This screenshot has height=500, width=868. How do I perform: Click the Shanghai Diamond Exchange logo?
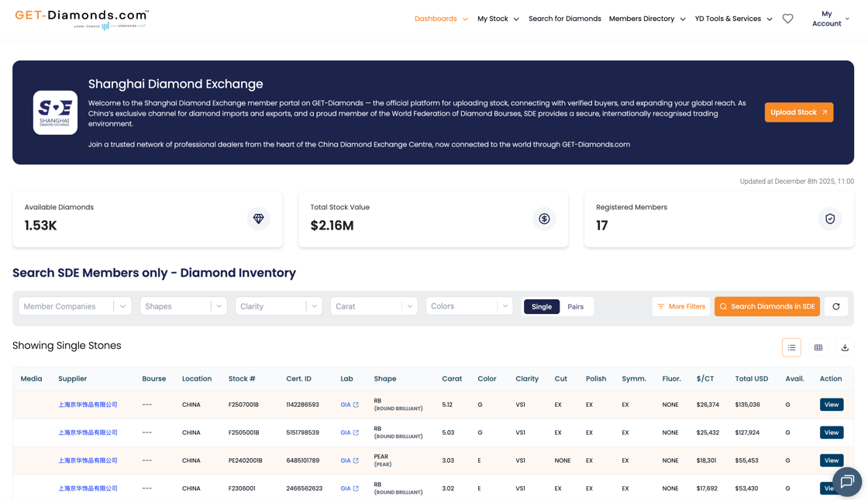click(55, 112)
